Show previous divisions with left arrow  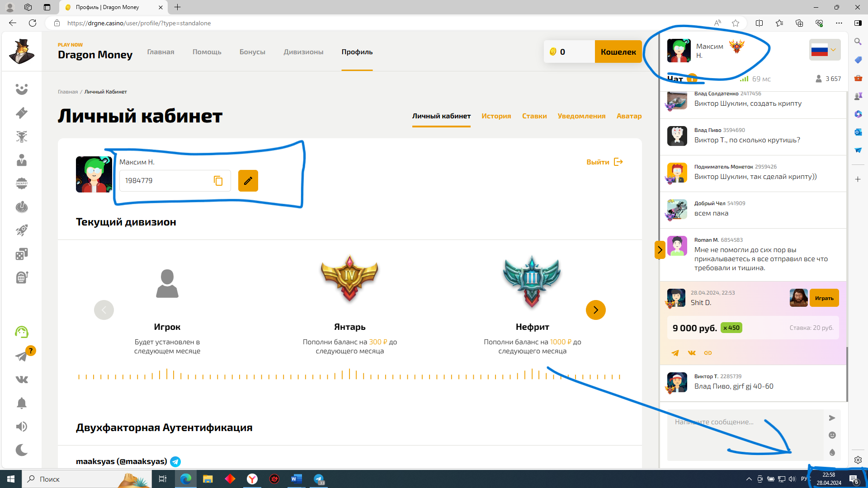tap(104, 310)
